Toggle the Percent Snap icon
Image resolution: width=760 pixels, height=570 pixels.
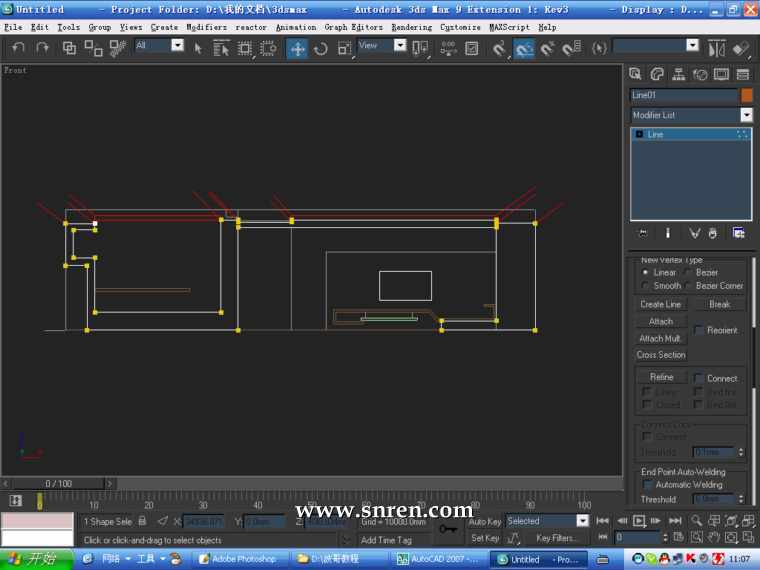click(548, 48)
